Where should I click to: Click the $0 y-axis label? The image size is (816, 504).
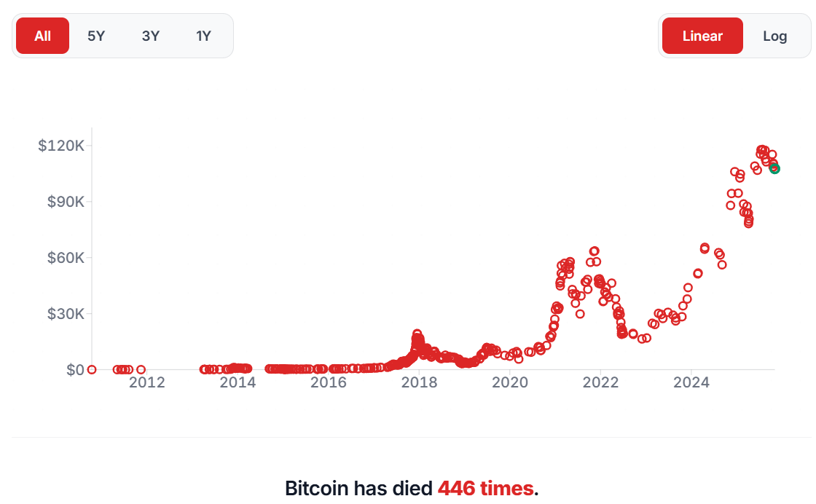pyautogui.click(x=75, y=369)
